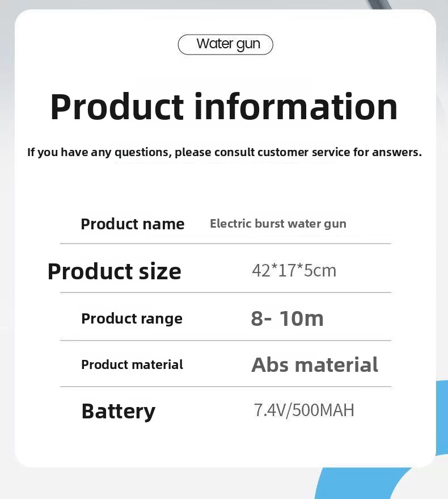
Task: Click the 42*17*5cm size value
Action: (x=294, y=270)
